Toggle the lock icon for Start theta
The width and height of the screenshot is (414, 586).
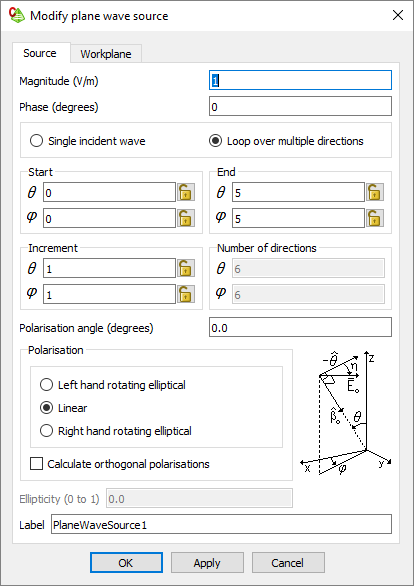(x=186, y=192)
